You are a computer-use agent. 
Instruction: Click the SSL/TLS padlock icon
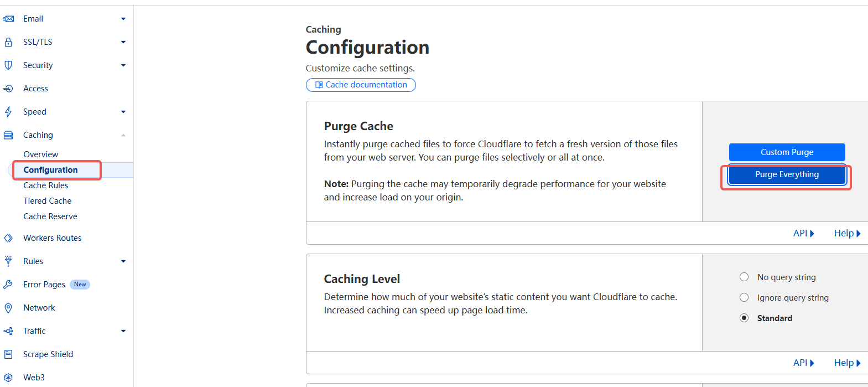[8, 42]
